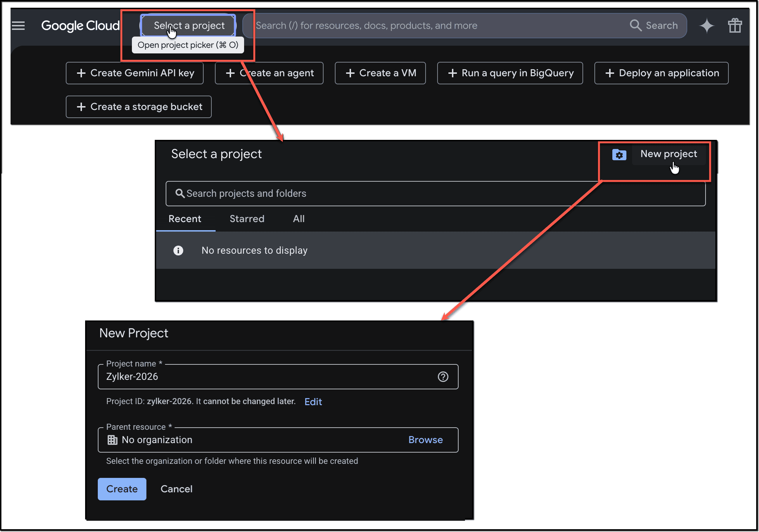
Task: Click the 'Select a project' dialog heading
Action: pyautogui.click(x=216, y=154)
